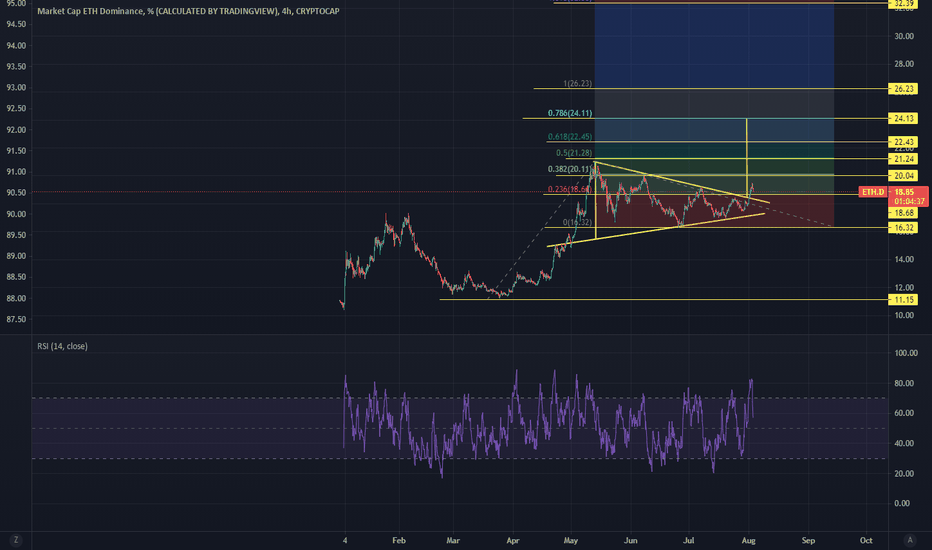Click the 0.5(21.28) Fibonacci level label
Image resolution: width=932 pixels, height=550 pixels.
coord(574,153)
